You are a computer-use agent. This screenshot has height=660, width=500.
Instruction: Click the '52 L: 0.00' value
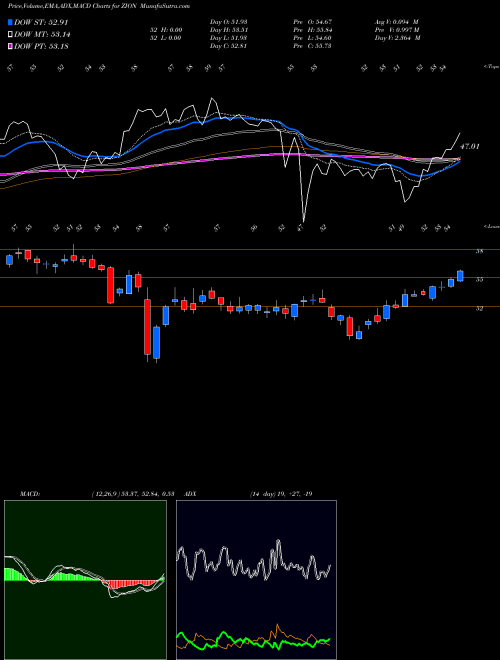point(166,38)
